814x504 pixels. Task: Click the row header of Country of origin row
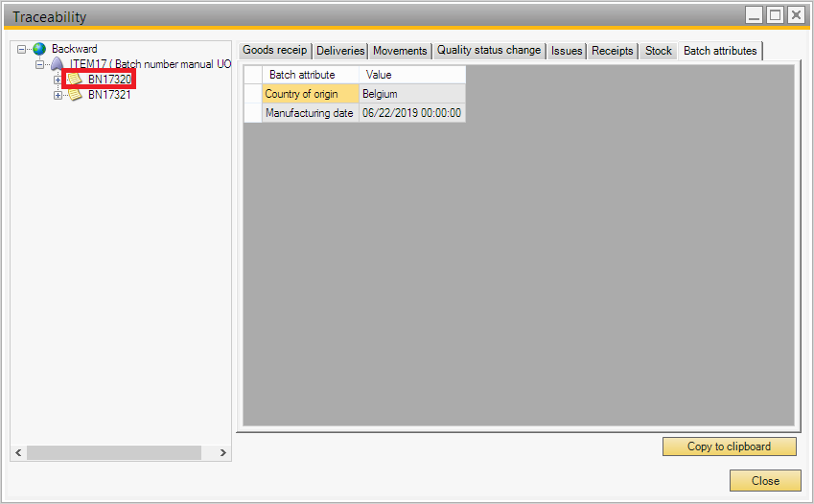tap(253, 94)
